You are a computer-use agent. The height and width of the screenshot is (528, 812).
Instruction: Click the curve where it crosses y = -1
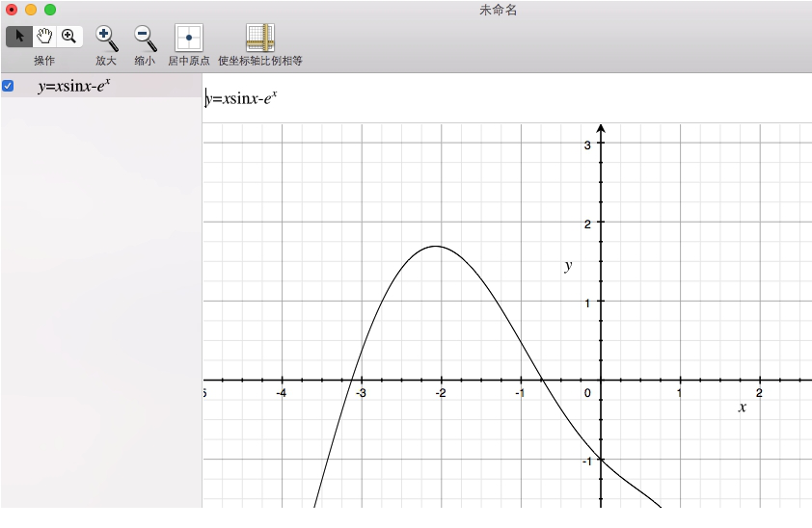click(601, 460)
